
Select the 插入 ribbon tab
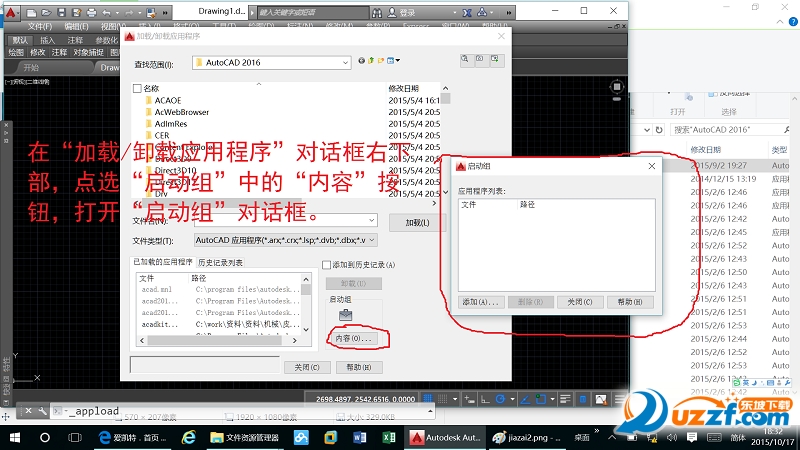[x=47, y=40]
